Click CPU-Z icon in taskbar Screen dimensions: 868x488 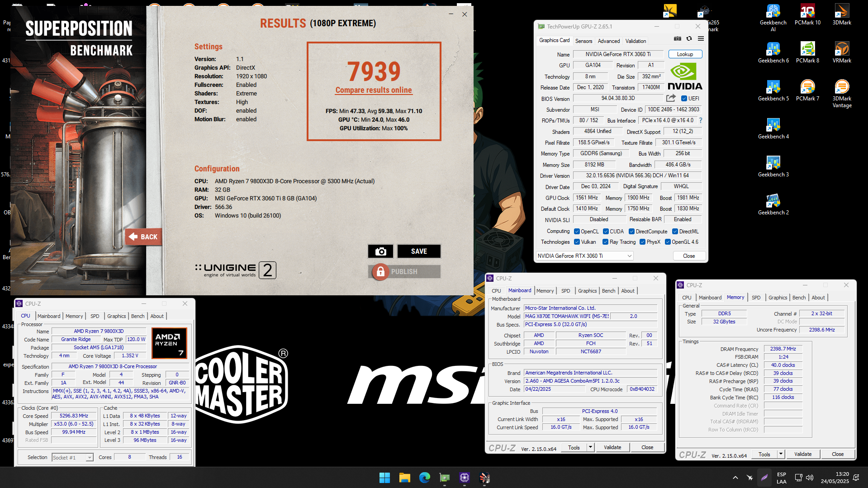(x=464, y=478)
